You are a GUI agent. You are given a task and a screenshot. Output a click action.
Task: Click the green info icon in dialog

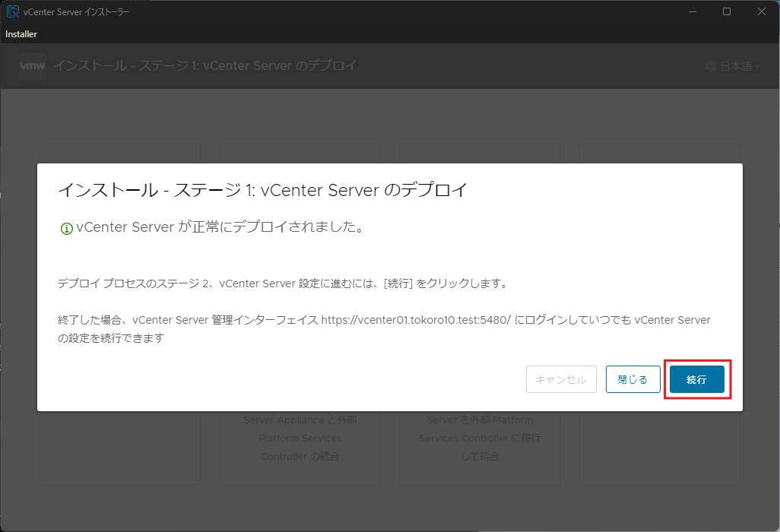click(67, 229)
